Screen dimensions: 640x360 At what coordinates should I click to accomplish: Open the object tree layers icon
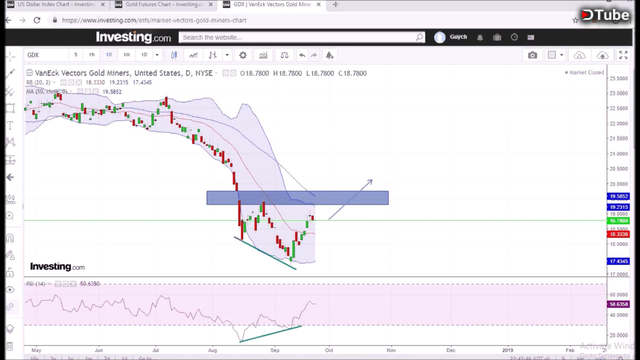click(11, 329)
